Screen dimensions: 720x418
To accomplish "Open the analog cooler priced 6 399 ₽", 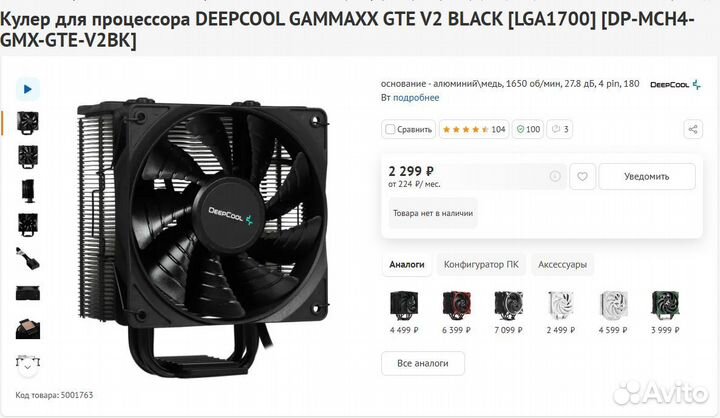I will click(x=456, y=312).
